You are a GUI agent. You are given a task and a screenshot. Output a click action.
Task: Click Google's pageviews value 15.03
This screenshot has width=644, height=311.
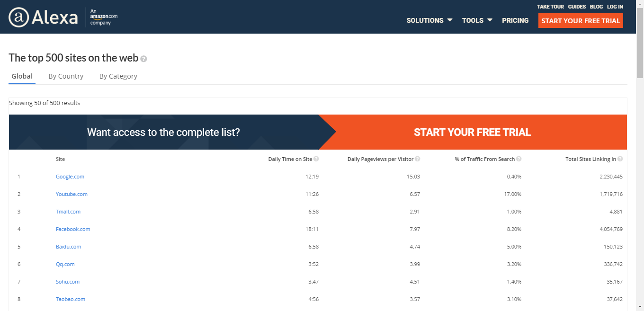click(413, 177)
